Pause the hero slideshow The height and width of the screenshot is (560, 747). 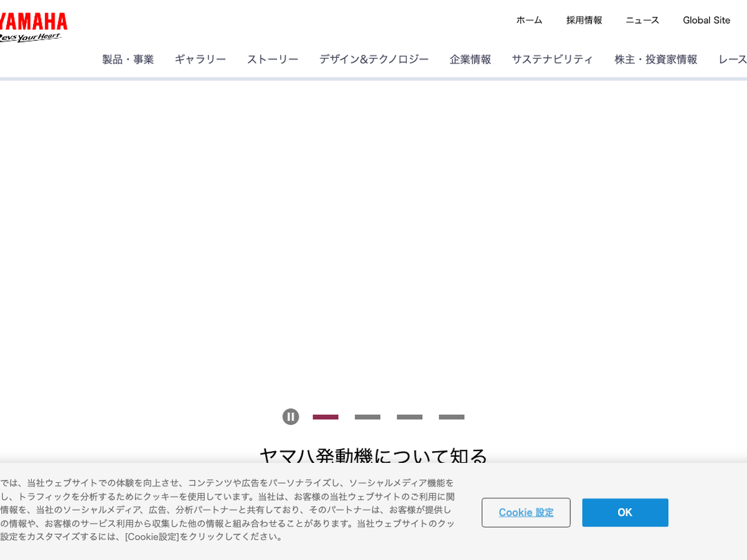291,417
